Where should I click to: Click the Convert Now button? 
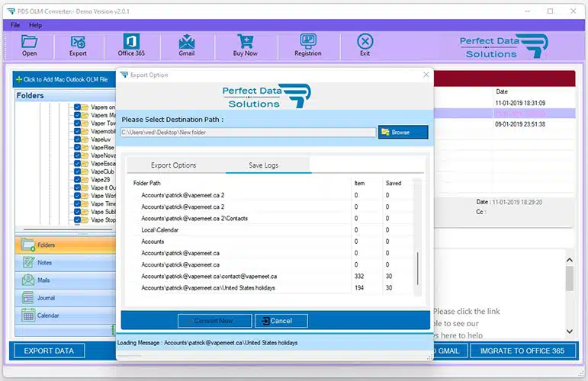pos(214,321)
